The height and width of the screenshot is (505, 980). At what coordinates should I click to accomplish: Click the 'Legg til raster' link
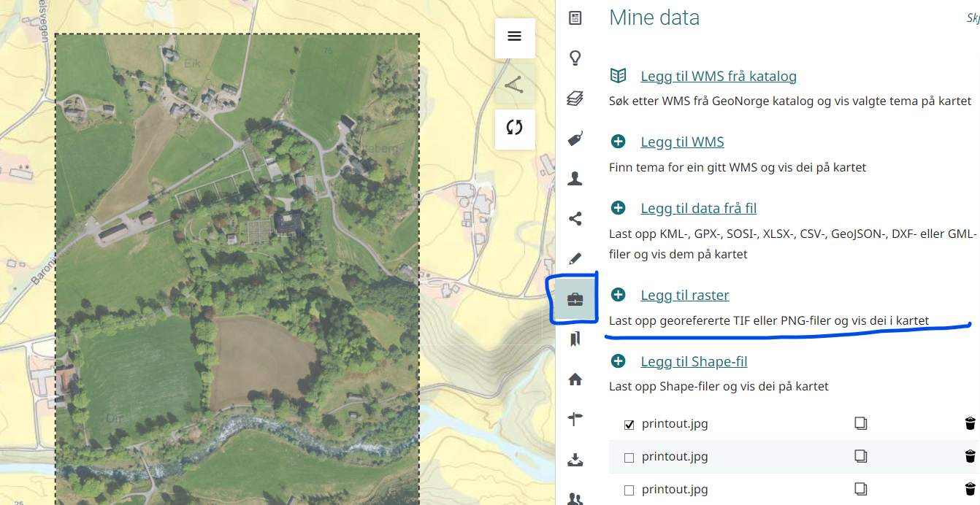pos(684,295)
